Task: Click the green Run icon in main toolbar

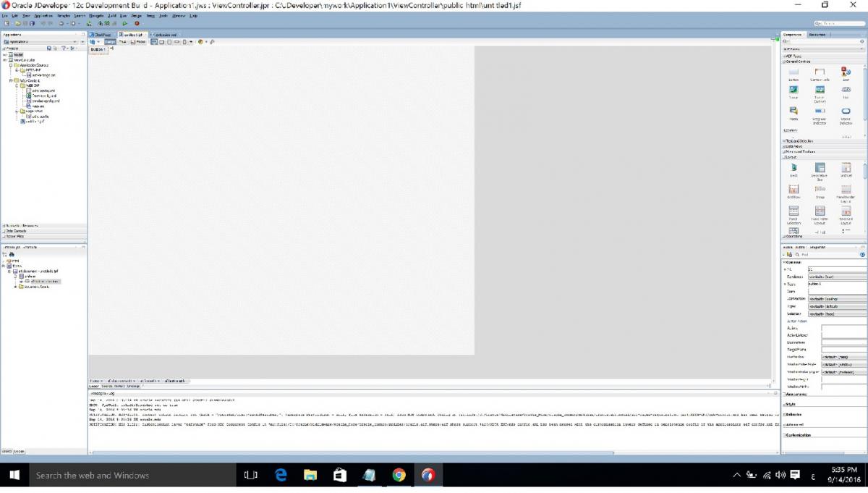Action: (x=125, y=23)
